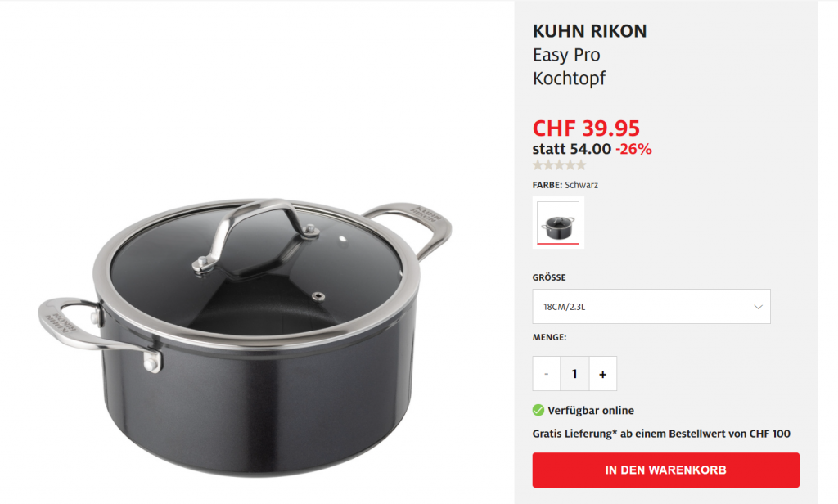Add the item via In den Warenkorb
Screen dimensions: 838x504
666,470
